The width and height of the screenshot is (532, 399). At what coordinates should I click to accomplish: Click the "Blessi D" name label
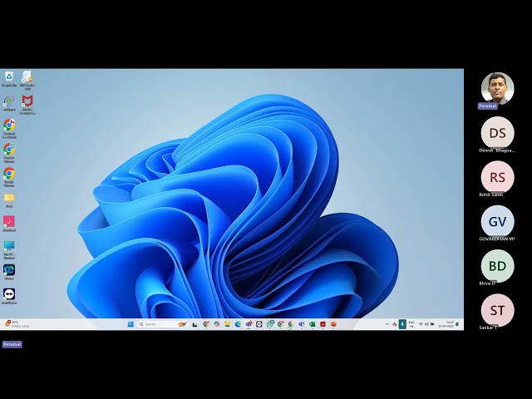pos(487,283)
